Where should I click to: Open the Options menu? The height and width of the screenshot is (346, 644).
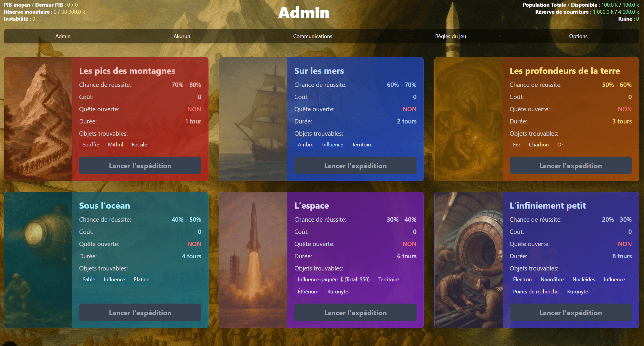pos(578,36)
